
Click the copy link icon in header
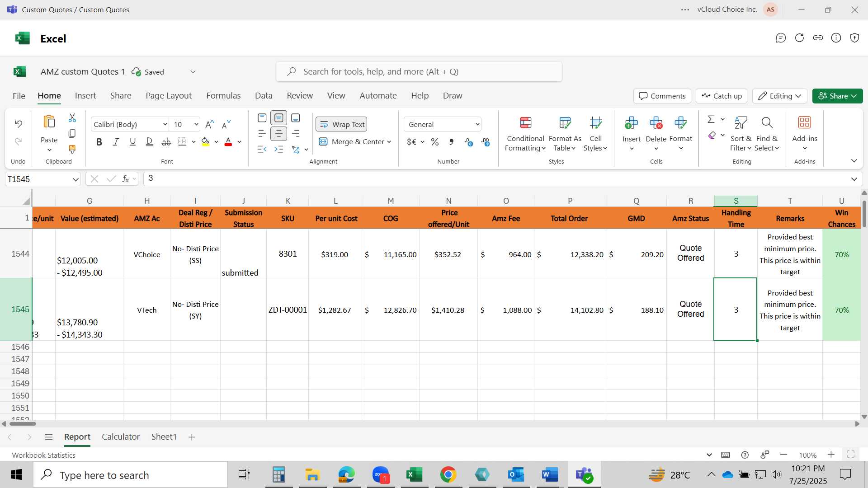818,38
